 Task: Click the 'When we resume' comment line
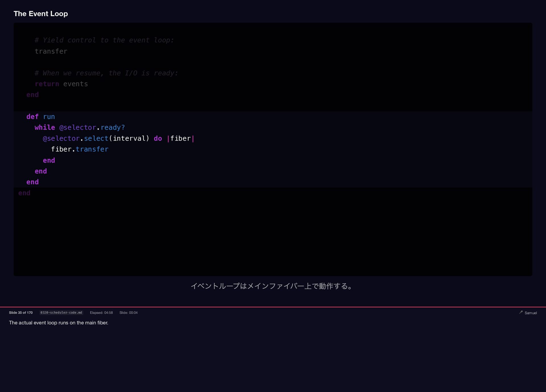pos(106,73)
